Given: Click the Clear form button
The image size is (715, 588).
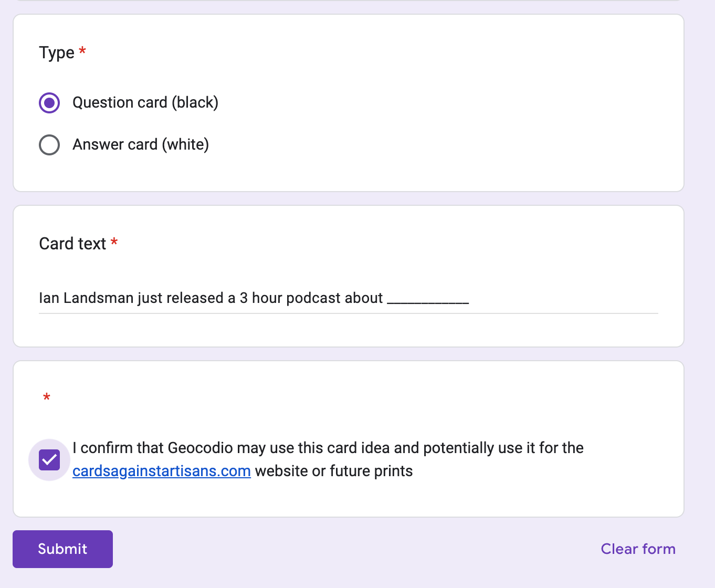Looking at the screenshot, I should pos(638,549).
